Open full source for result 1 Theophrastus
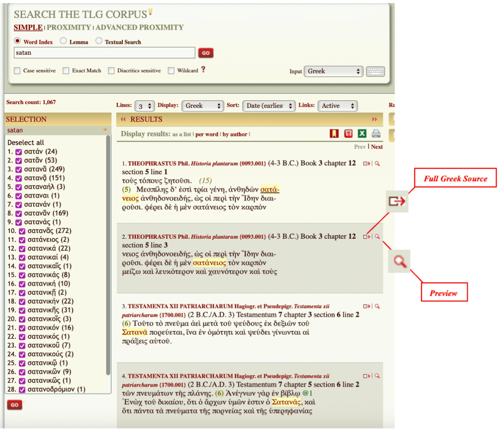Screen dimensions: 504x432 tap(366, 164)
